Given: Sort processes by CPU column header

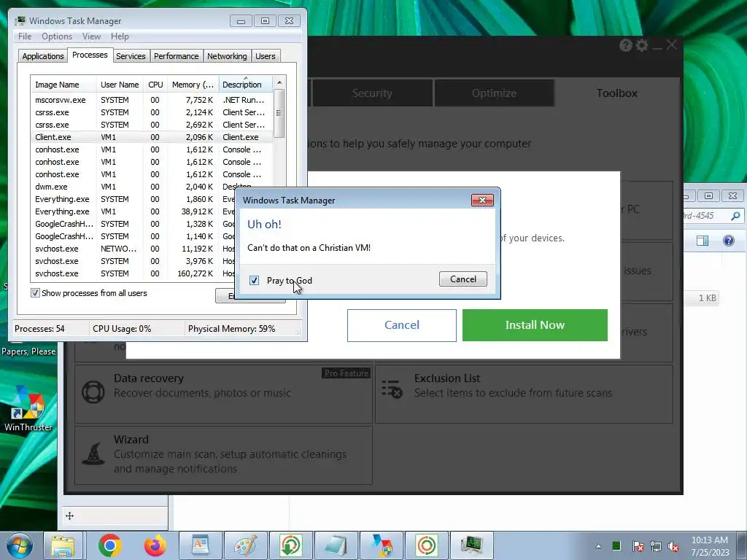Looking at the screenshot, I should coord(155,85).
